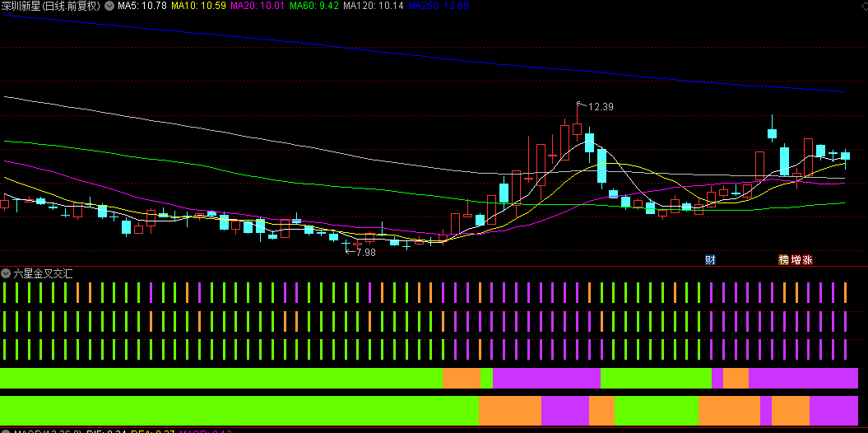Click the 财 marker icon
Image resolution: width=868 pixels, height=433 pixels.
coord(710,260)
